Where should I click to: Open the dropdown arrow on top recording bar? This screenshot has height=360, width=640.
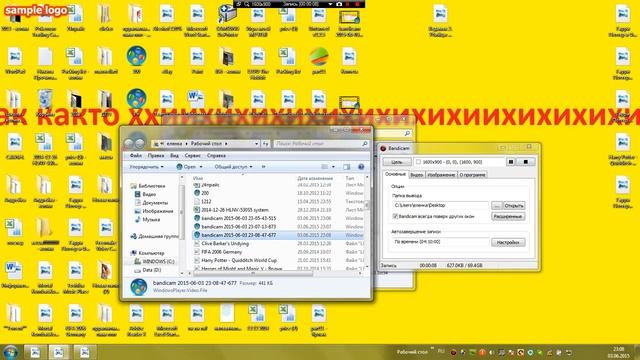pos(330,4)
